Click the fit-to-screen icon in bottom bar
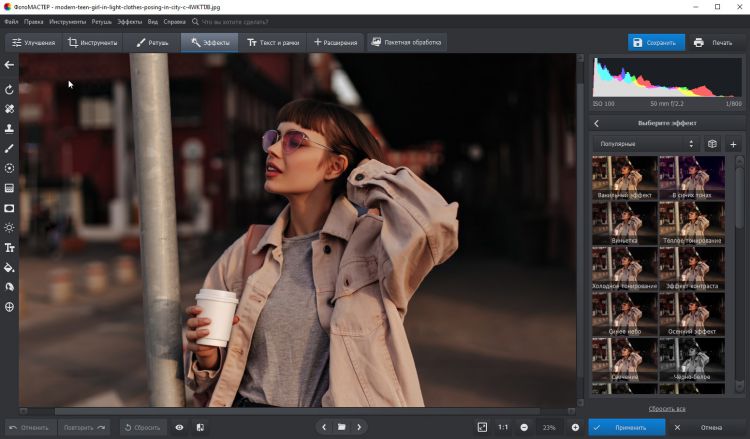The image size is (750, 439). coord(482,427)
